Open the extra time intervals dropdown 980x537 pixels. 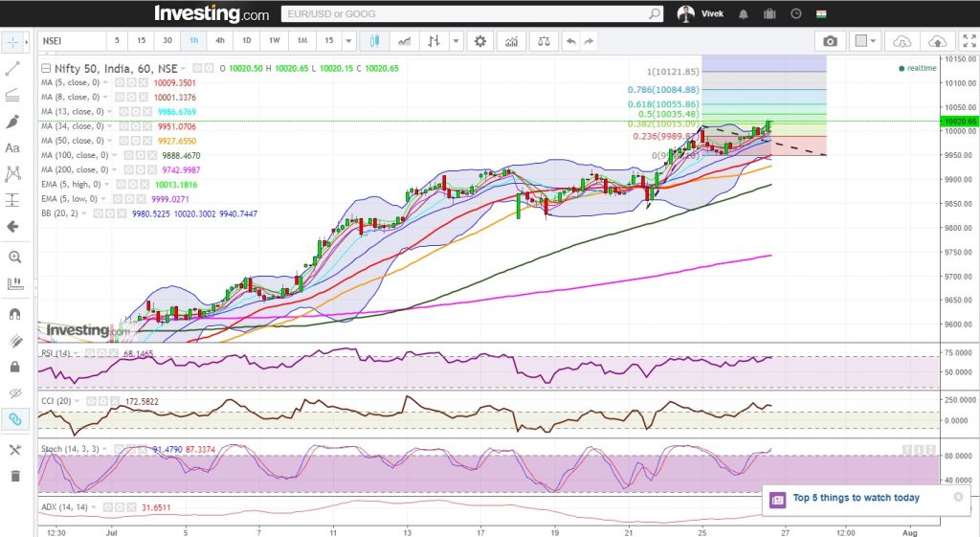[348, 41]
